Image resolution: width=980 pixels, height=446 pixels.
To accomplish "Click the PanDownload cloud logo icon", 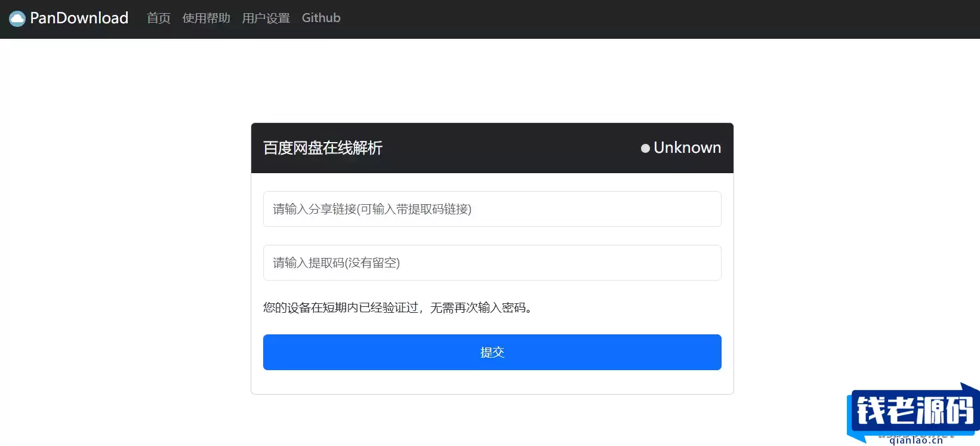I will point(17,19).
